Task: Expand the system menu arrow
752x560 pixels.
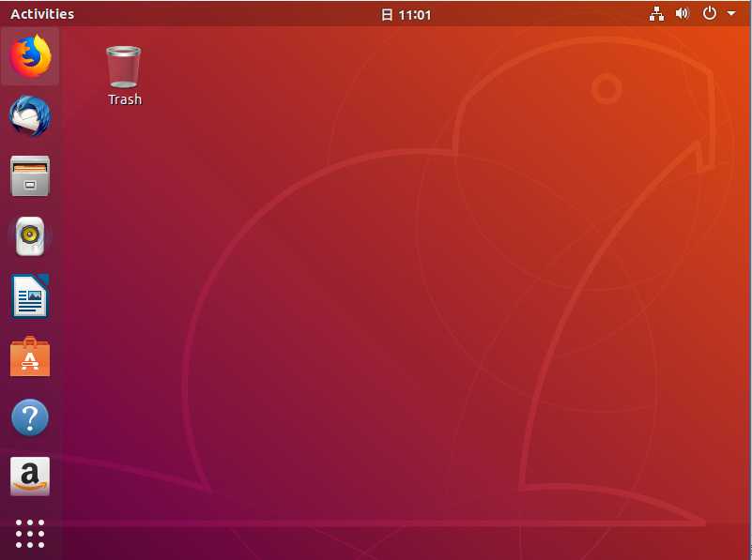Action: tap(731, 13)
